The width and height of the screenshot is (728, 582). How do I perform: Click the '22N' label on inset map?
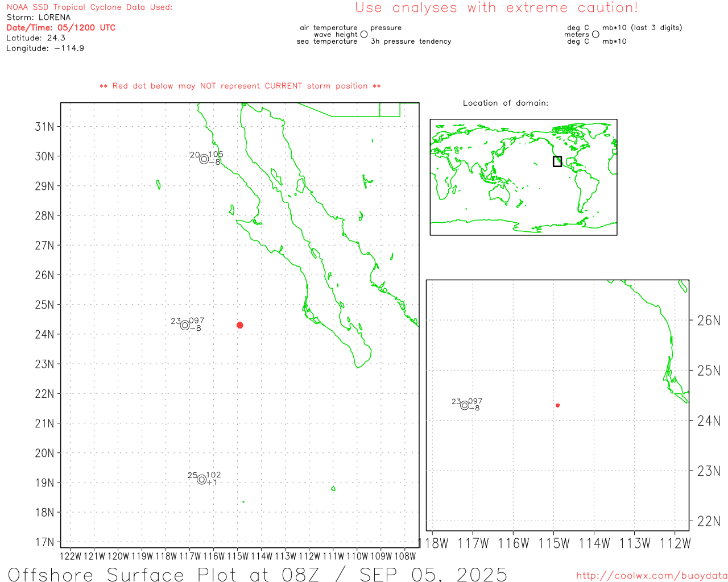[x=709, y=521]
